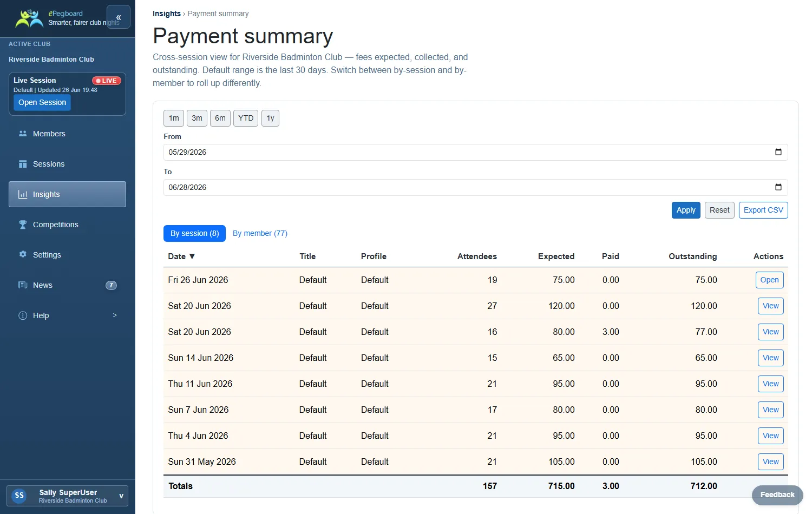Open News in the sidebar
This screenshot has height=514, width=812.
coord(67,285)
